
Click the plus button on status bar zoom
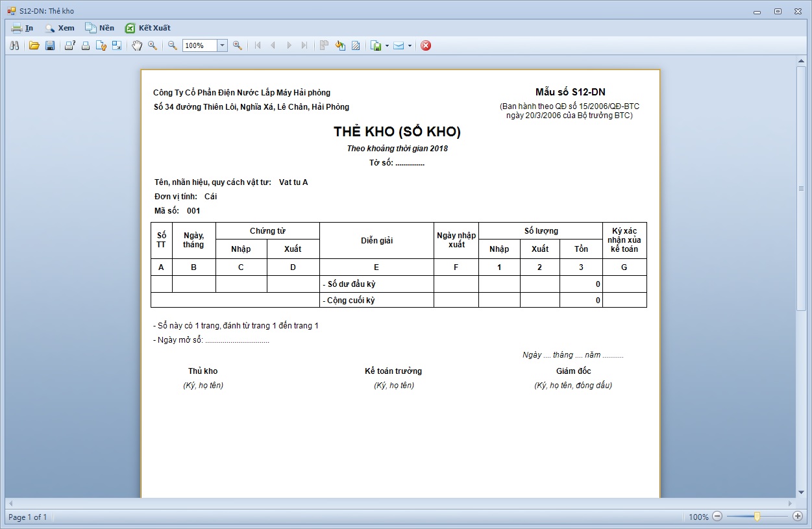pos(798,517)
